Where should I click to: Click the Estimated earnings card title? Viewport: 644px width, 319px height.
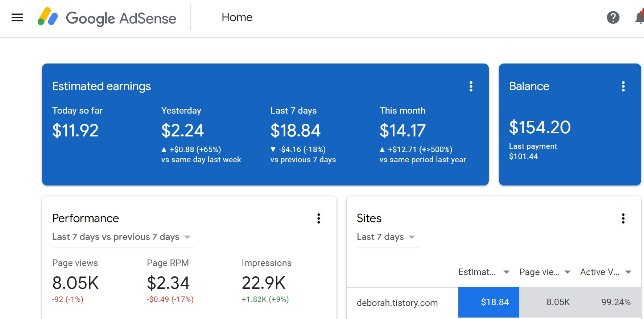102,86
